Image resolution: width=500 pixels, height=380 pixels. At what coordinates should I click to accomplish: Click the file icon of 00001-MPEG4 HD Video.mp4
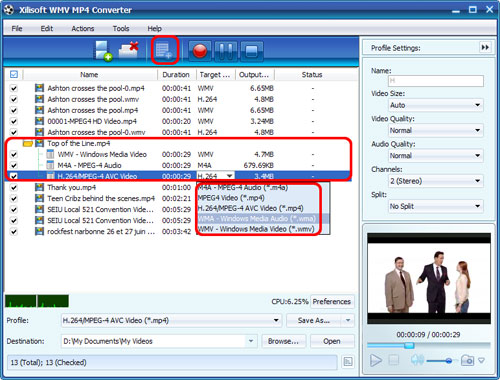click(x=39, y=121)
